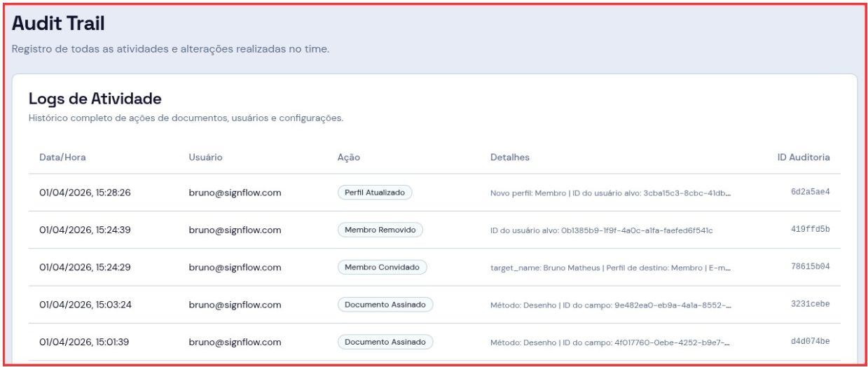868x367 pixels.
Task: Click user email in Membro Removido row
Action: 235,230
